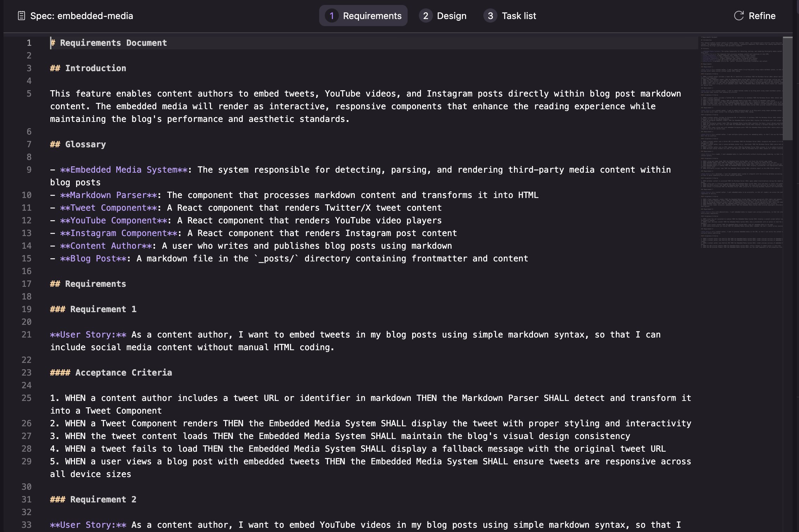Click the vertical scrollbar thumb
The height and width of the screenshot is (532, 799).
[788, 88]
